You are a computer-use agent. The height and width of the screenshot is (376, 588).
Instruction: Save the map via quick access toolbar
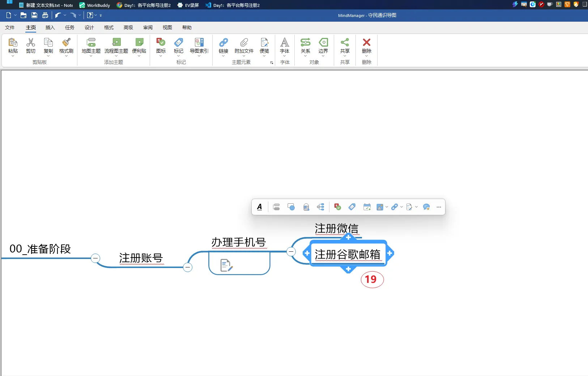34,15
